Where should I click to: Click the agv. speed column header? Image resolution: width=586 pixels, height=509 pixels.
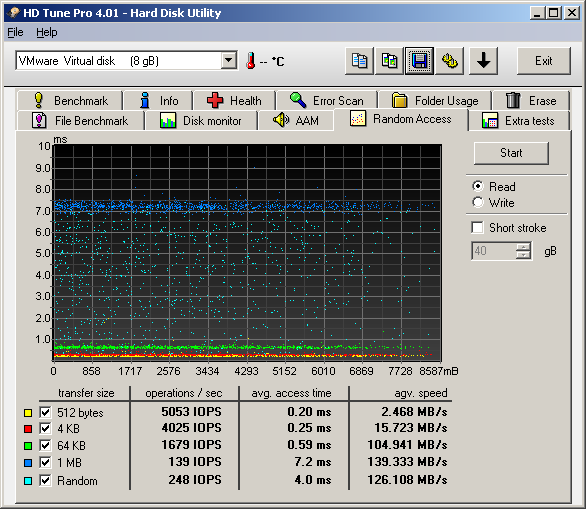pos(421,393)
